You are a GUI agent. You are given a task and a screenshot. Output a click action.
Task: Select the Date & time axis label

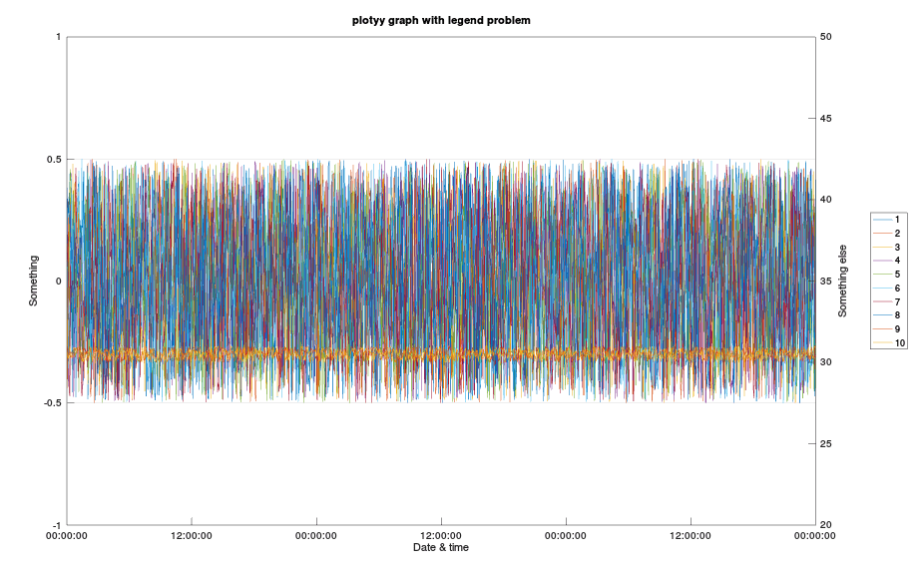coord(439,547)
